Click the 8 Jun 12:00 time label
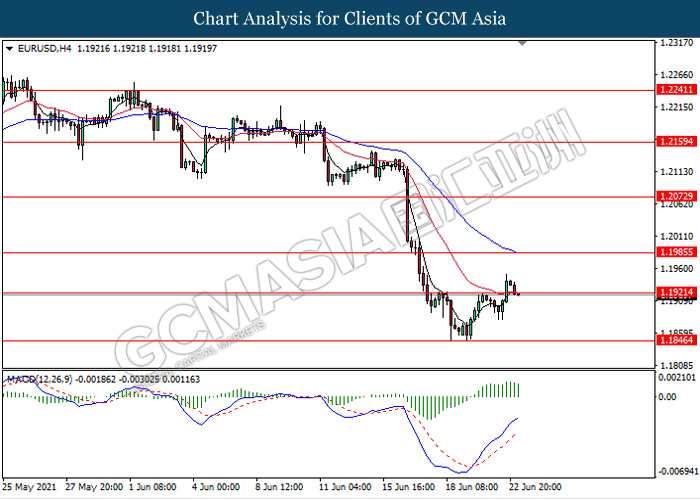Image resolution: width=700 pixels, height=500 pixels. 279,487
